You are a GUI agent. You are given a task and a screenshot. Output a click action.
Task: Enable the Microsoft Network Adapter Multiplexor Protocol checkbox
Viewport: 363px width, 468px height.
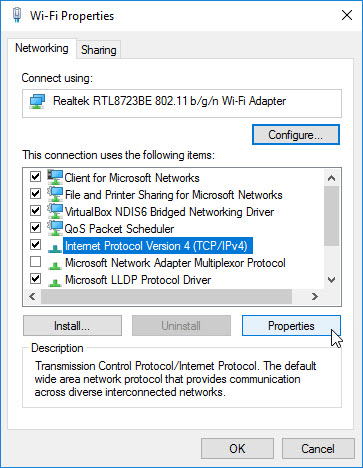click(35, 262)
